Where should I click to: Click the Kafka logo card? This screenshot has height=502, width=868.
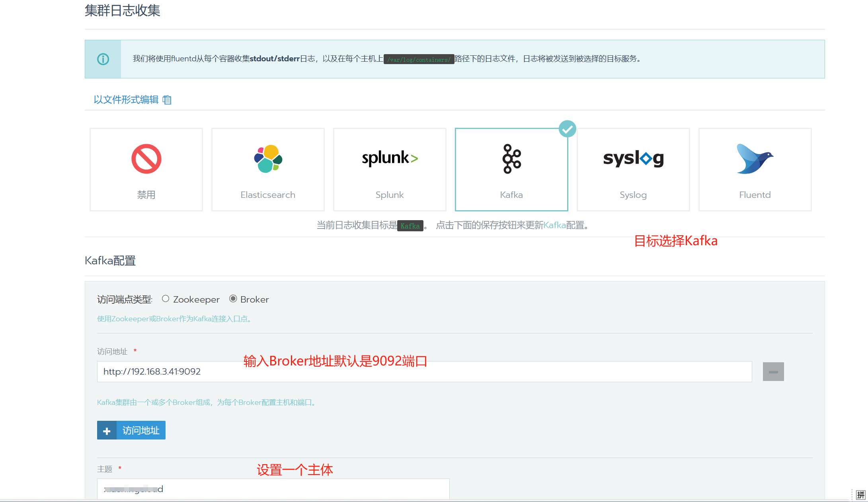coord(511,159)
